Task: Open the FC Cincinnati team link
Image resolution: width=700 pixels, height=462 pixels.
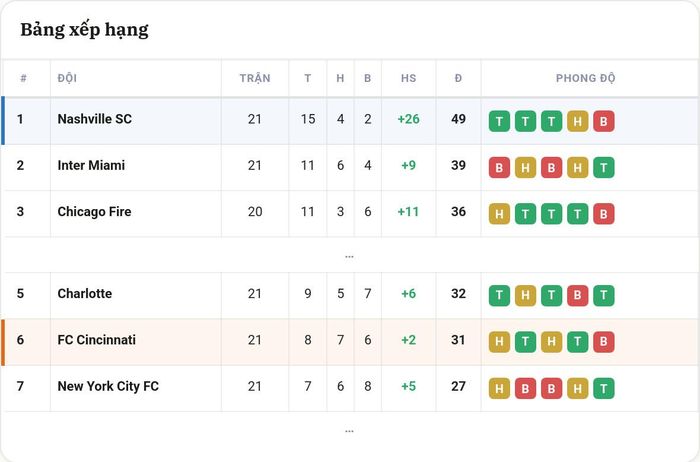Action: [96, 340]
